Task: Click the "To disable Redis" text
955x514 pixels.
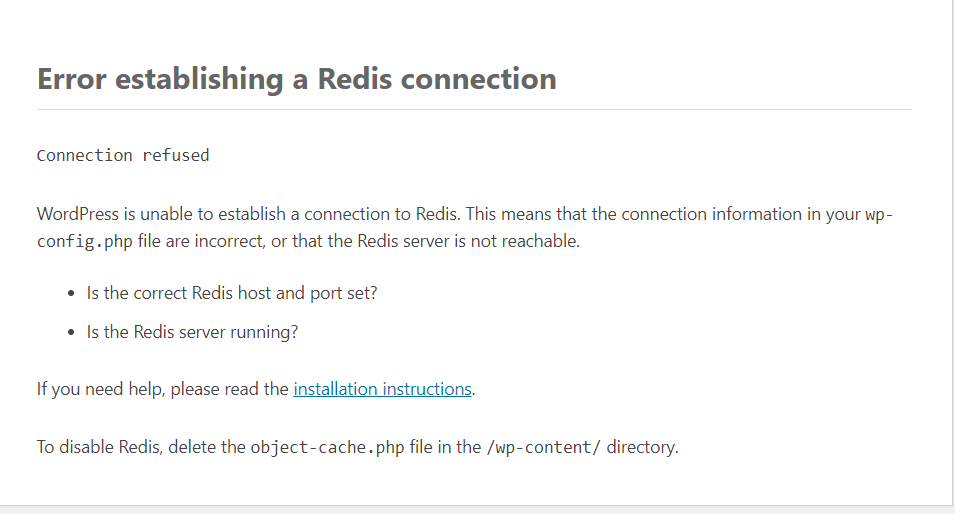Action: (x=99, y=447)
